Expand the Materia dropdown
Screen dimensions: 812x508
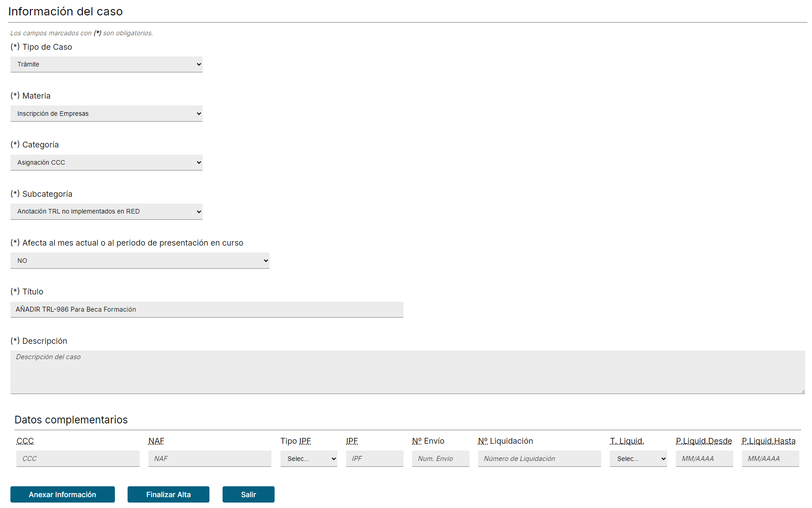[x=106, y=114]
